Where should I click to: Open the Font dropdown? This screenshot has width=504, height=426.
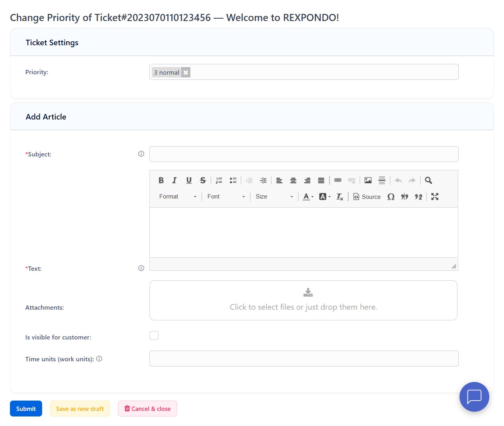(226, 197)
